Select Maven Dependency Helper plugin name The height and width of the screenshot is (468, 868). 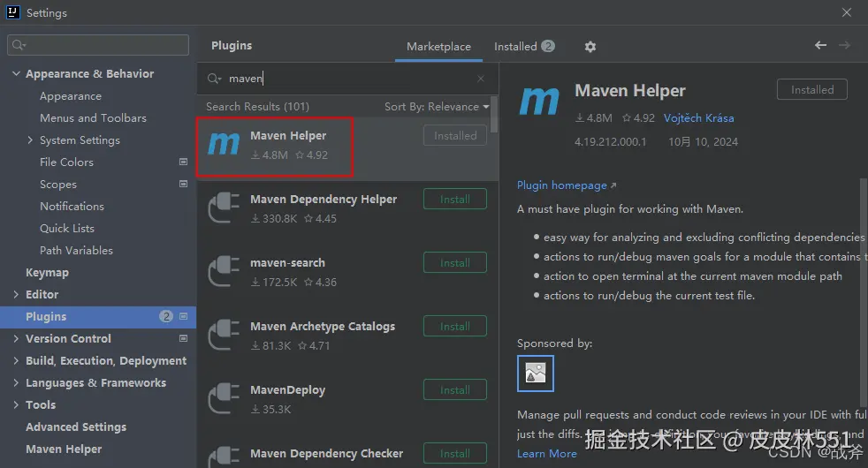click(x=324, y=200)
